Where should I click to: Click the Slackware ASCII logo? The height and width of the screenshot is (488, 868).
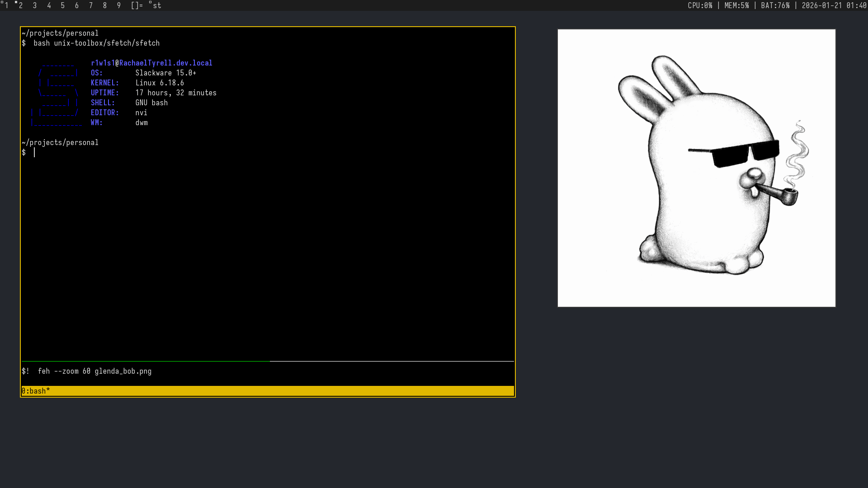[57, 93]
